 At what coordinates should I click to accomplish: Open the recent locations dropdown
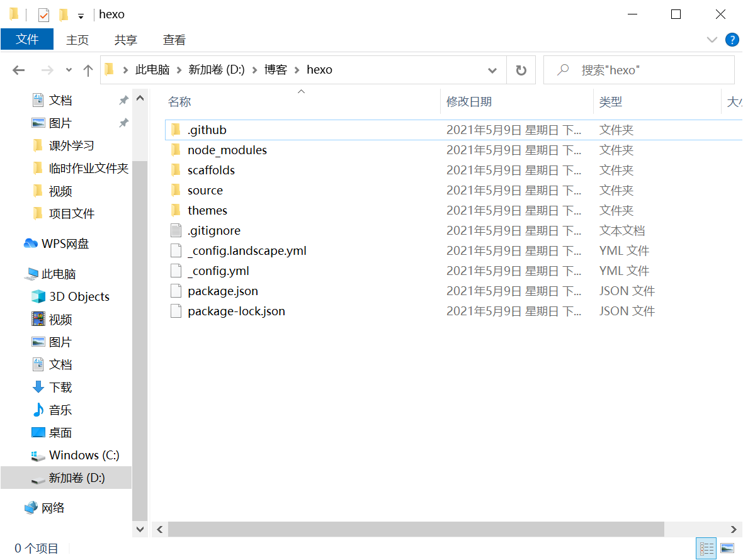click(x=69, y=70)
